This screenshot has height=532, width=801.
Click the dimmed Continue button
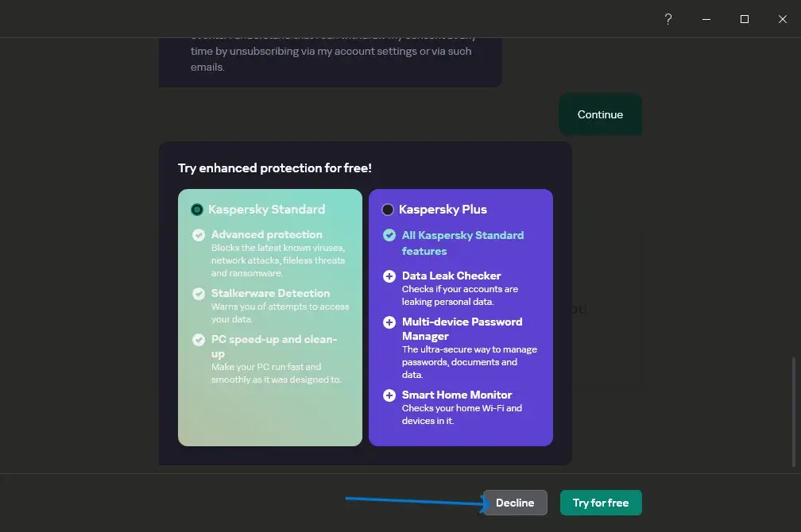pyautogui.click(x=600, y=114)
